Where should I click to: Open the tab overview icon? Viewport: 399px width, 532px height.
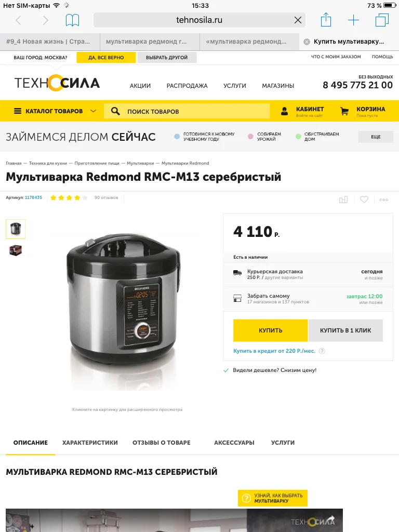(x=382, y=20)
